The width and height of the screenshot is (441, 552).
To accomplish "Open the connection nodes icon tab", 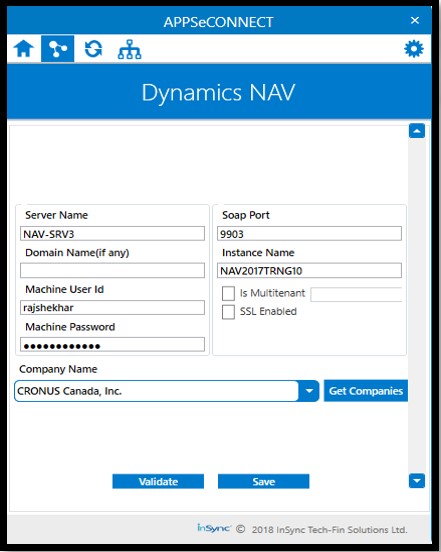I will (57, 49).
